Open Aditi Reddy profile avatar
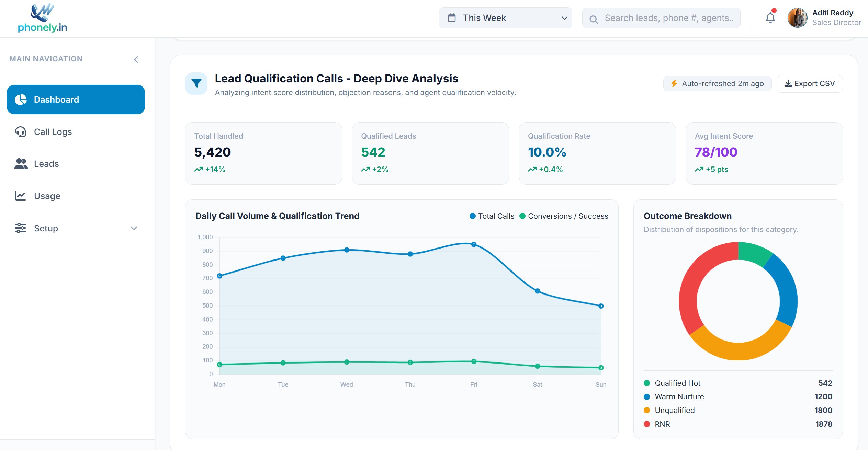Screen dimensions: 868x450 coord(797,18)
